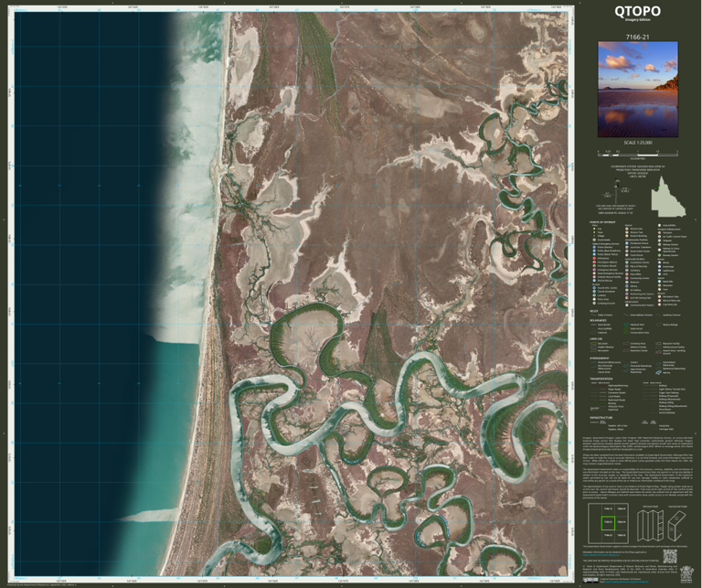Click the LAND USE legend heading
The image size is (702, 588).
pyautogui.click(x=596, y=339)
